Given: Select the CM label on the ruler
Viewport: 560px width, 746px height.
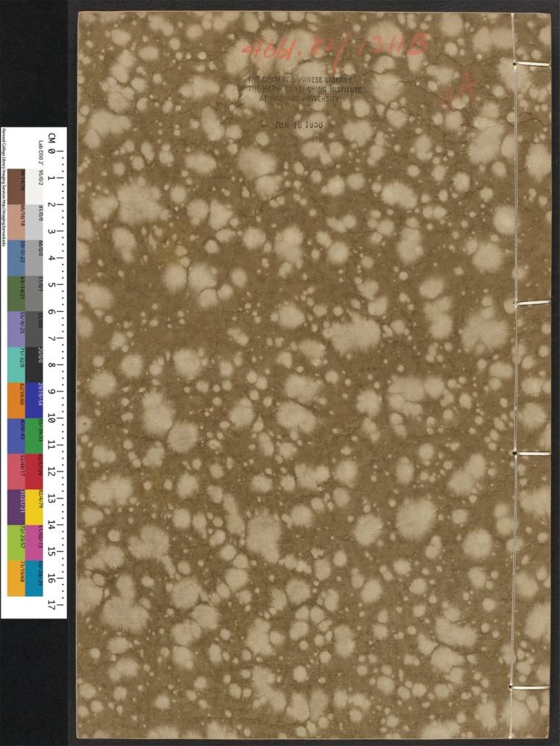Looking at the screenshot, I should point(51,138).
